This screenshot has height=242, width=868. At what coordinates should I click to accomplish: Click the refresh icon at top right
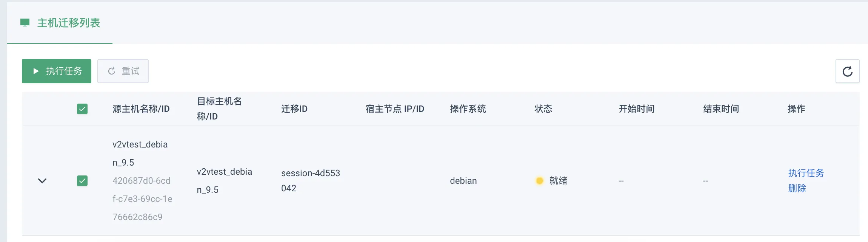pyautogui.click(x=847, y=71)
